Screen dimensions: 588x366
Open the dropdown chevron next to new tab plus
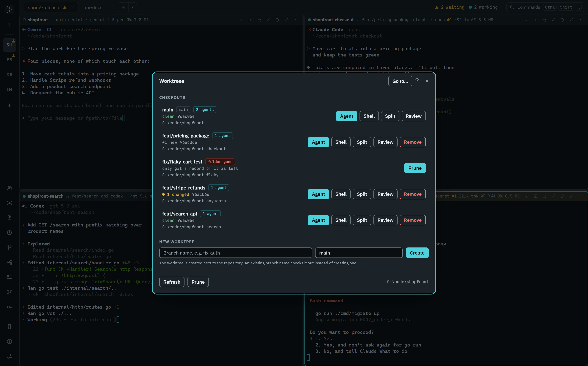click(133, 7)
